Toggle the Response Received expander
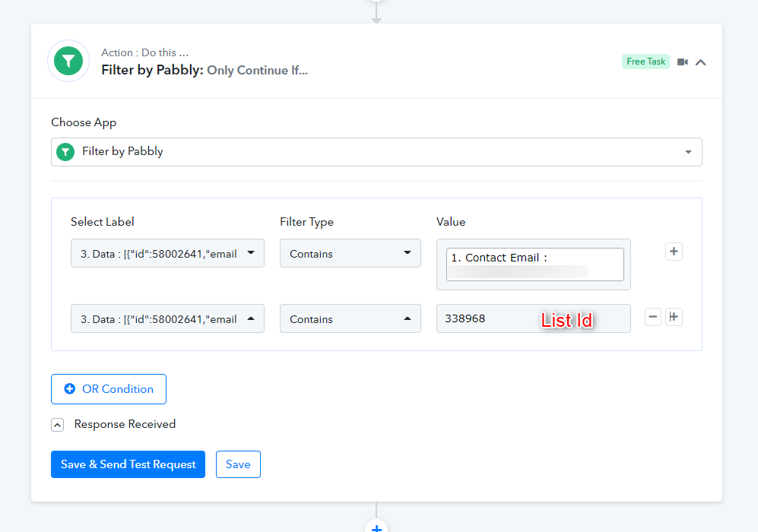Screen dimensions: 758x532 click(57, 425)
